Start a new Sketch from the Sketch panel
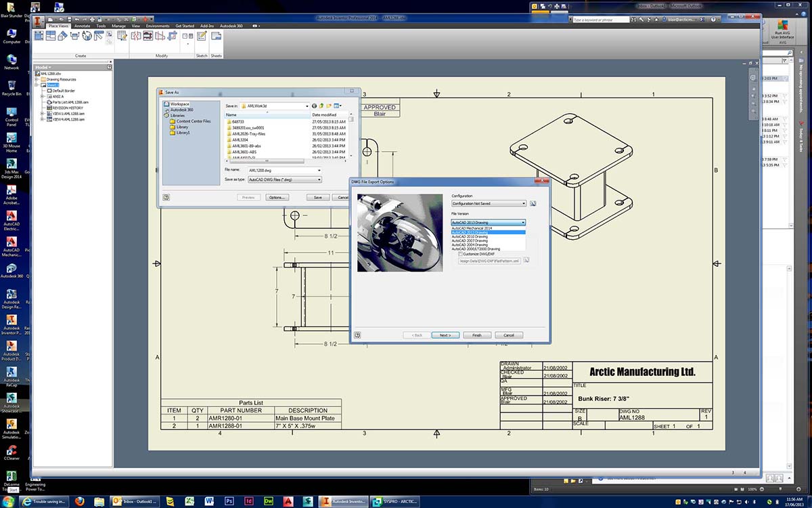The height and width of the screenshot is (508, 812). pyautogui.click(x=200, y=36)
